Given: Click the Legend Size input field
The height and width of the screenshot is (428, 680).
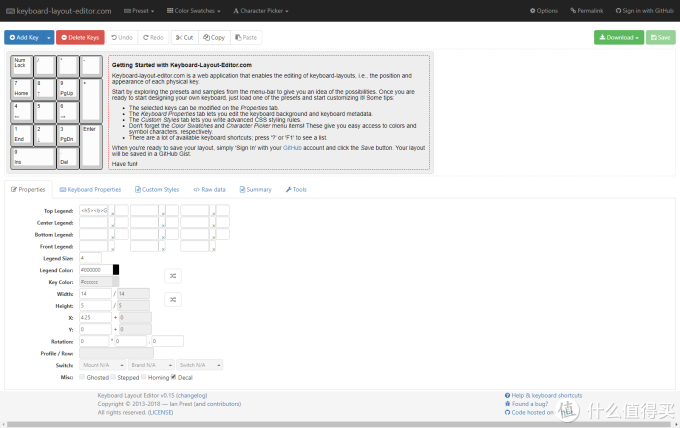Looking at the screenshot, I should (90, 258).
